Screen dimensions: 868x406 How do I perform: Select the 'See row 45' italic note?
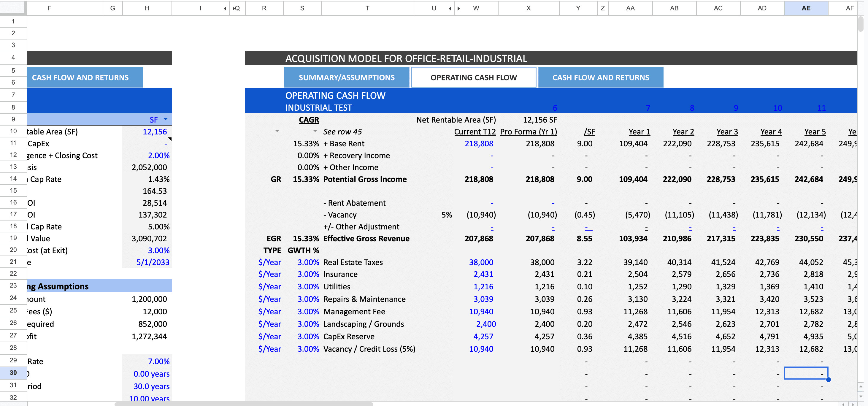pos(342,132)
